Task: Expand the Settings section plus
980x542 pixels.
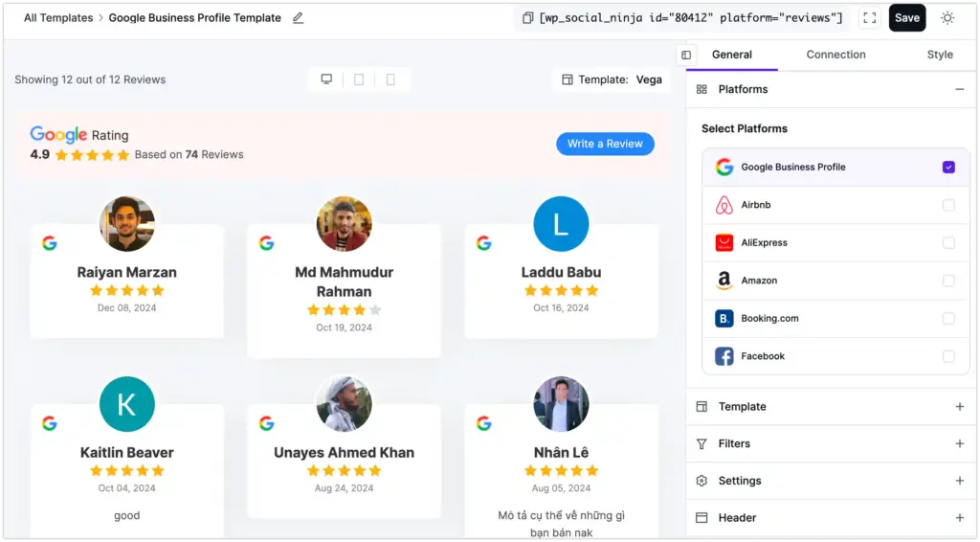Action: 959,481
